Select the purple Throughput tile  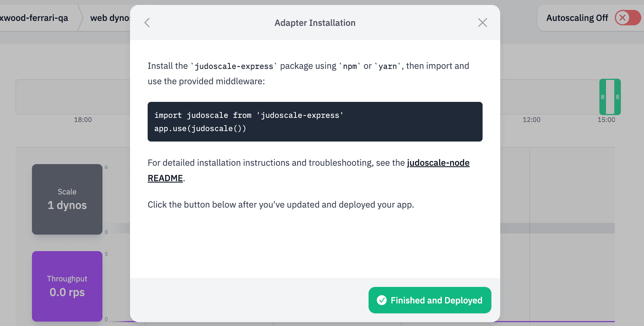tap(67, 286)
